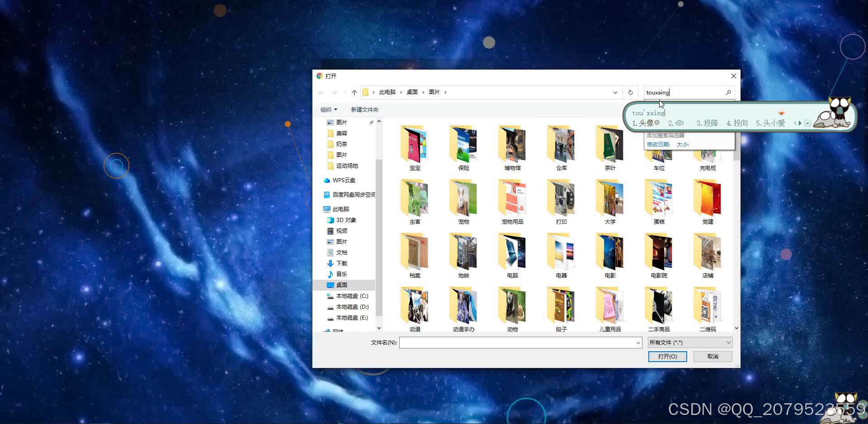
Task: Expand the 文件名 combo box arrow
Action: tap(638, 343)
